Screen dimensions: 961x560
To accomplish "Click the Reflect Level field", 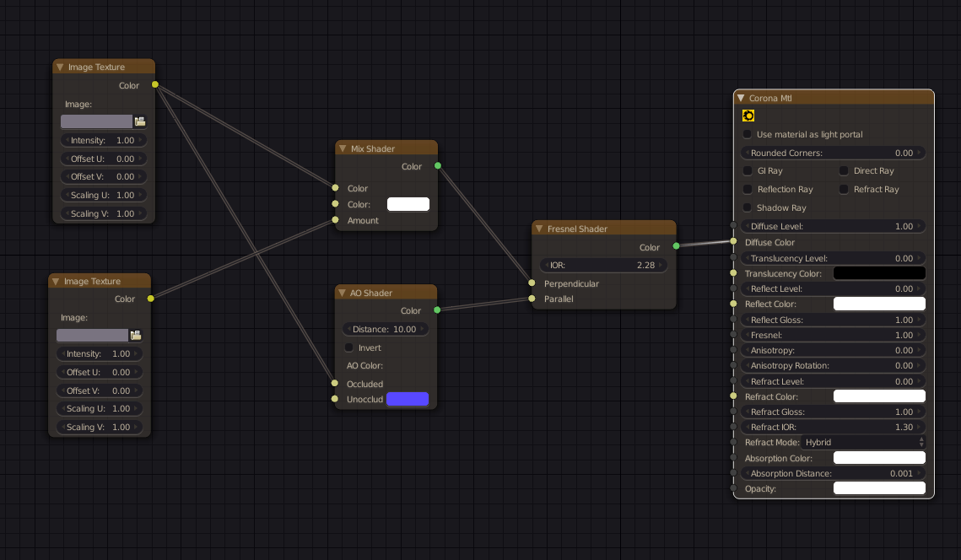I will coord(833,288).
